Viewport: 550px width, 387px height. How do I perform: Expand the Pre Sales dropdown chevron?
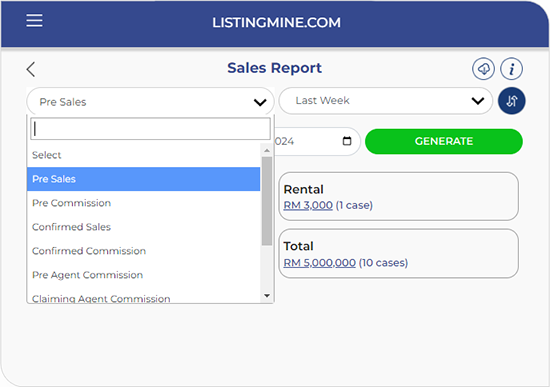pyautogui.click(x=260, y=102)
